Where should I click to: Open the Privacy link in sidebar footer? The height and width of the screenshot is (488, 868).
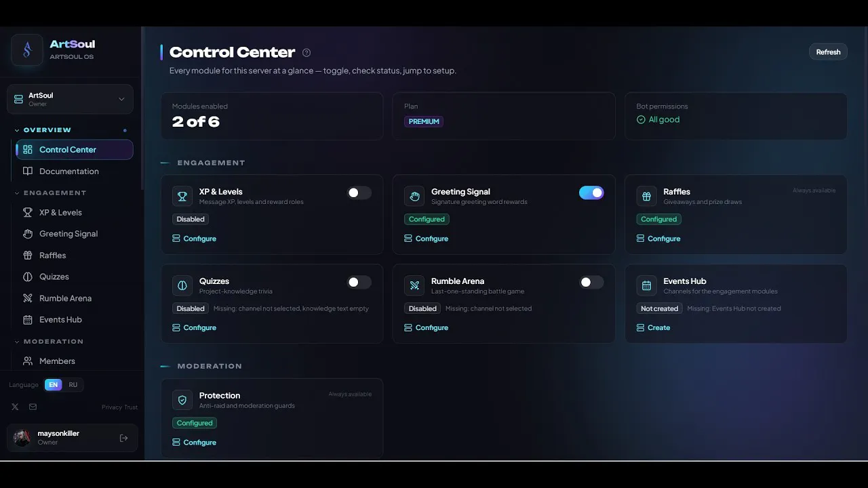[111, 407]
